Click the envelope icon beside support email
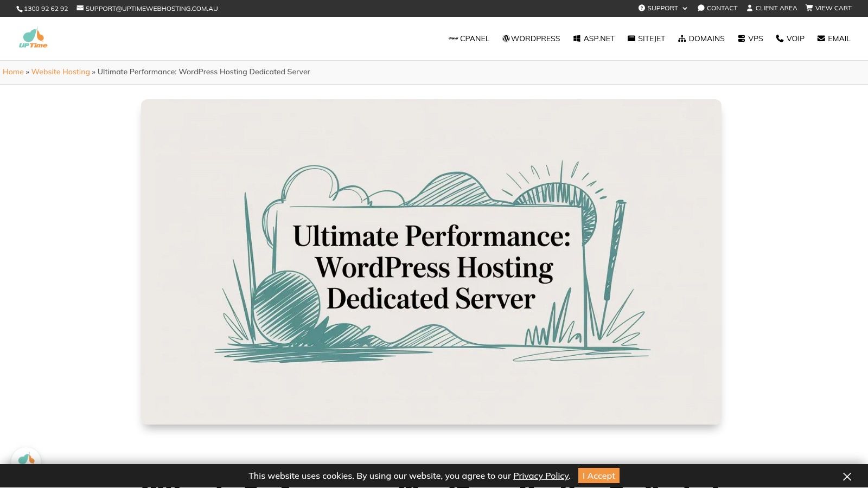 coord(80,8)
